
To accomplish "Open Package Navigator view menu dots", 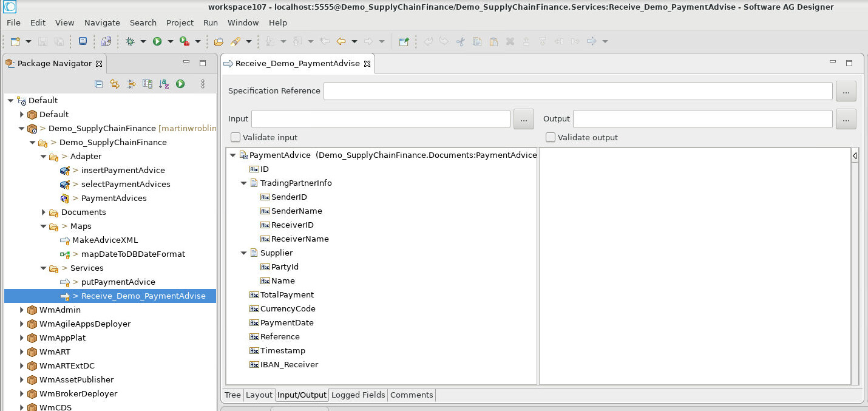I will [x=203, y=84].
